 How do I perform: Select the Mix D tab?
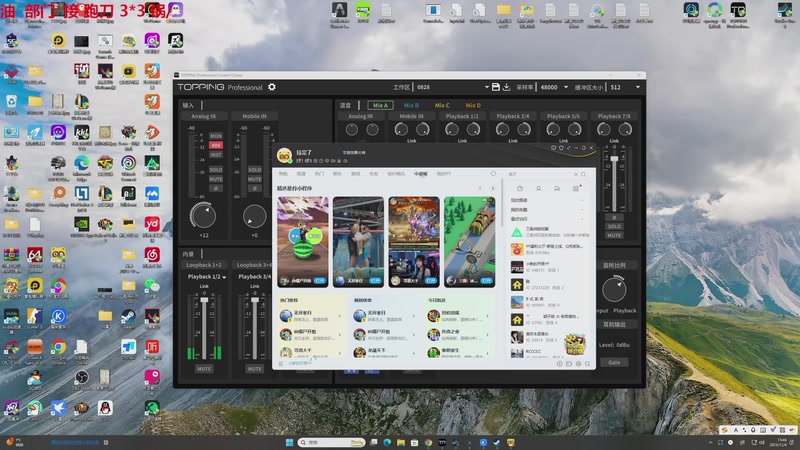(x=472, y=105)
